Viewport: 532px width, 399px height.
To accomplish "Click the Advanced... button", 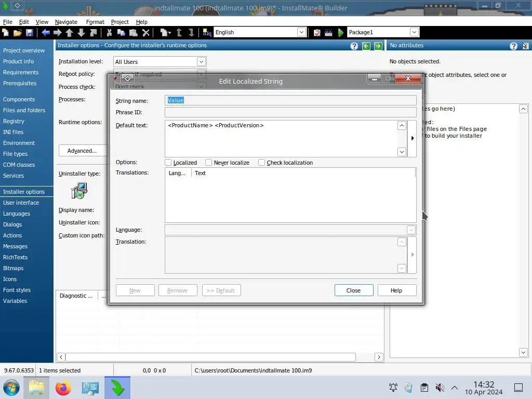I will (82, 151).
